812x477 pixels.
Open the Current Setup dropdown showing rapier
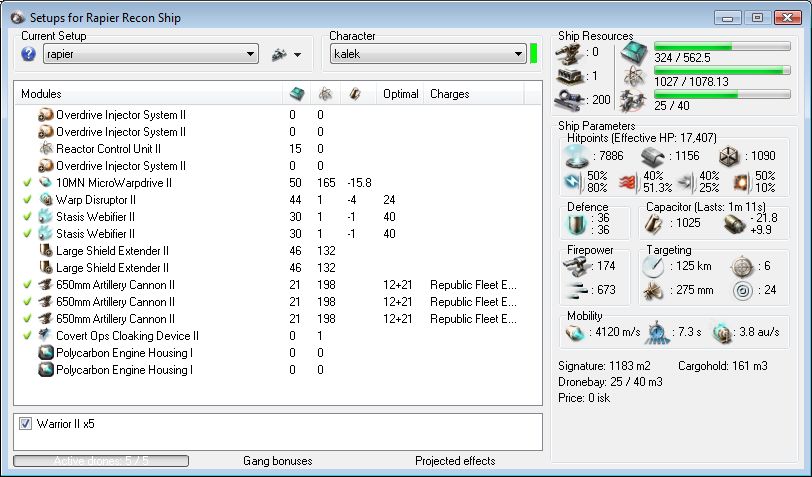coord(151,54)
